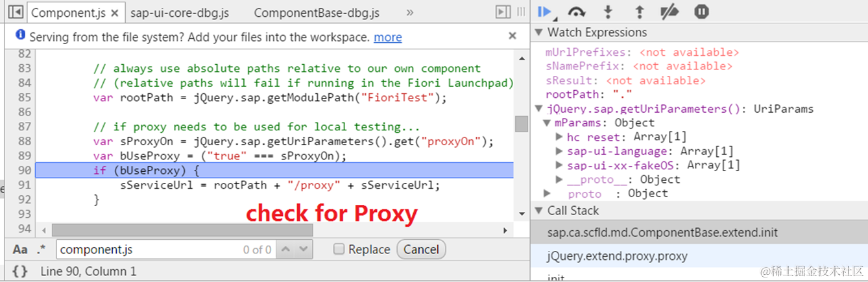Image resolution: width=868 pixels, height=282 pixels.
Task: Cancel the search bar
Action: pos(422,250)
